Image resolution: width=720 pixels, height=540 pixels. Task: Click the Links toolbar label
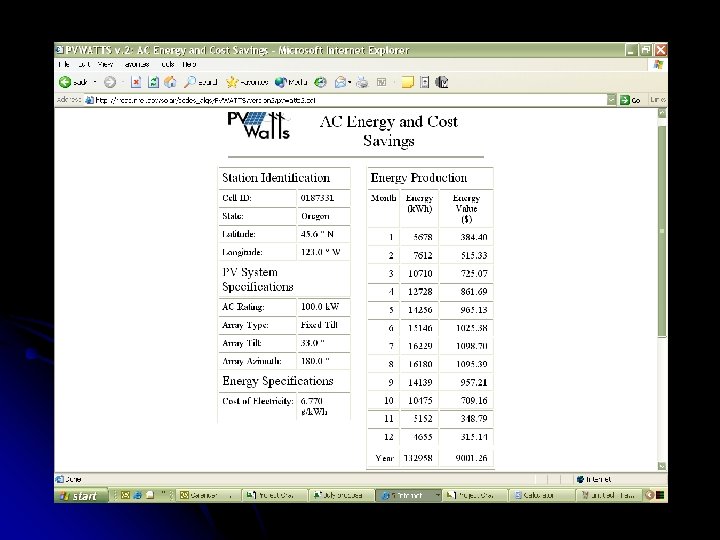click(x=658, y=100)
